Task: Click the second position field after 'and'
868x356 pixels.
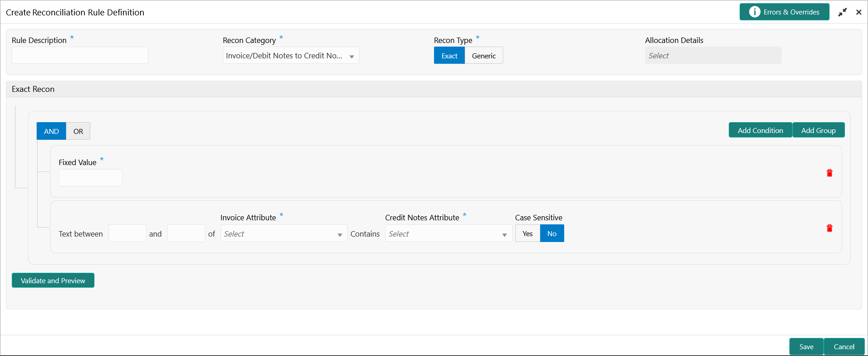Action: [186, 233]
